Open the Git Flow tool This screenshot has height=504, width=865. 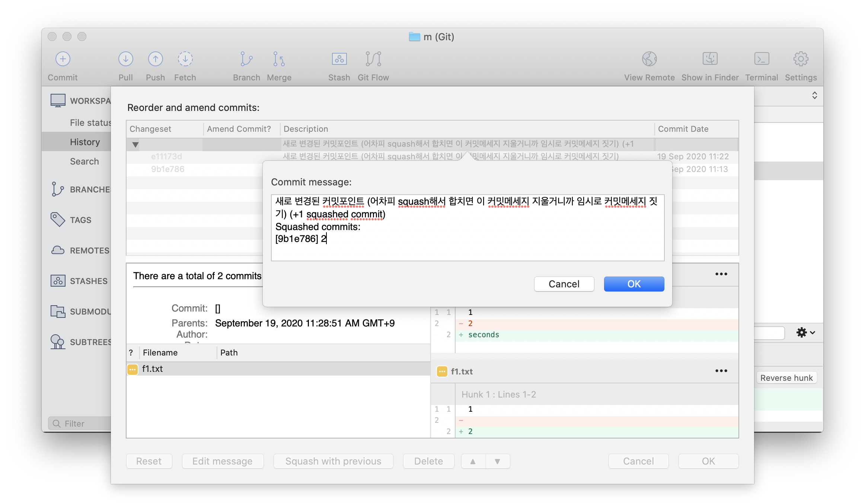click(373, 59)
